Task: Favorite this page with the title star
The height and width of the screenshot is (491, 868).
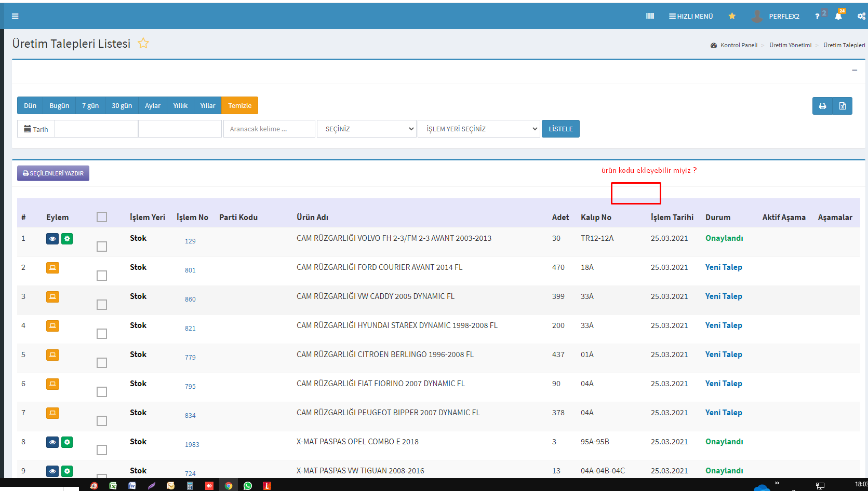Action: point(143,44)
